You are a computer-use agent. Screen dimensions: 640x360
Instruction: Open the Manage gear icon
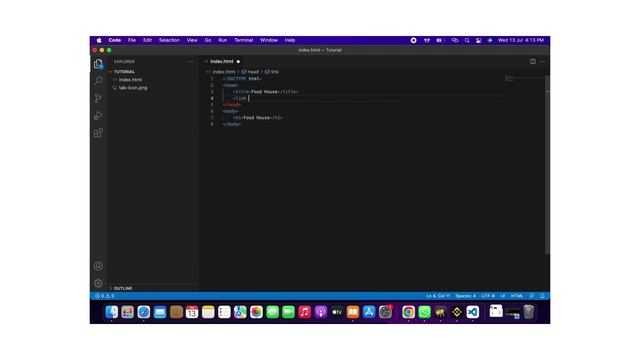(98, 283)
